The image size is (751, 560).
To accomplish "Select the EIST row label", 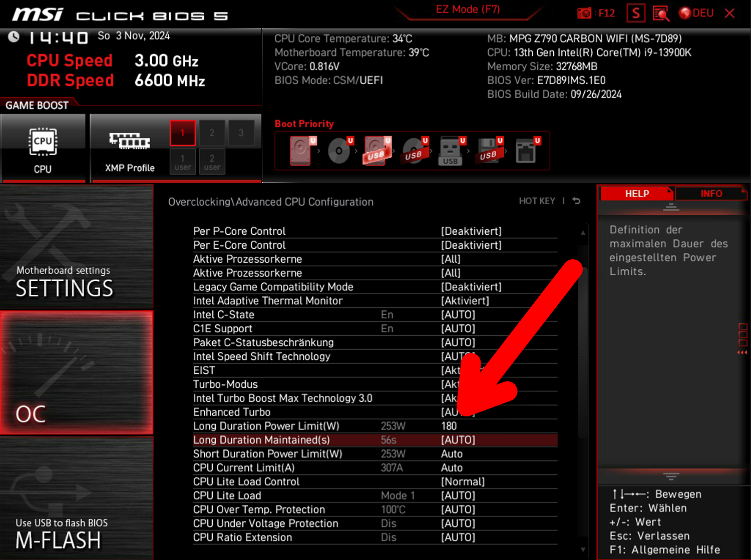I will pyautogui.click(x=204, y=370).
